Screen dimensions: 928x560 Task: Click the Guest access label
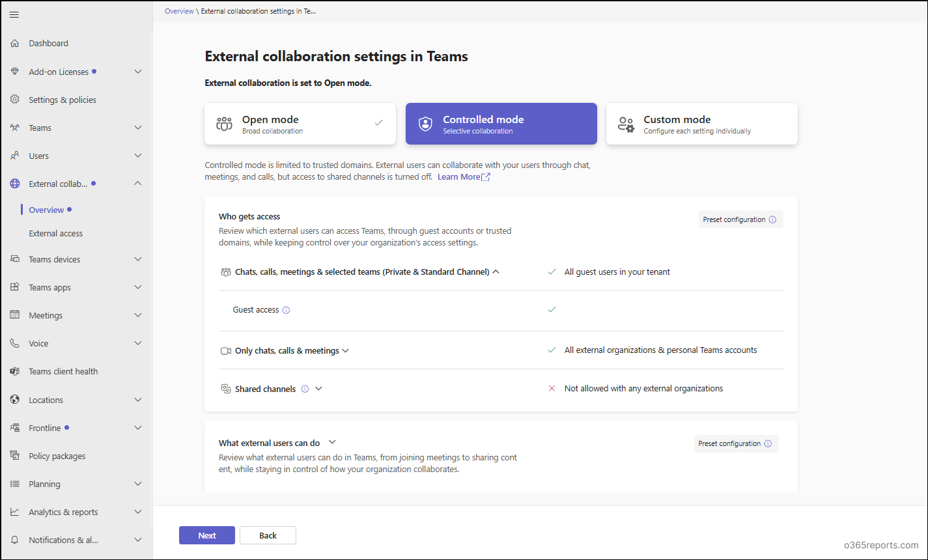tap(256, 310)
